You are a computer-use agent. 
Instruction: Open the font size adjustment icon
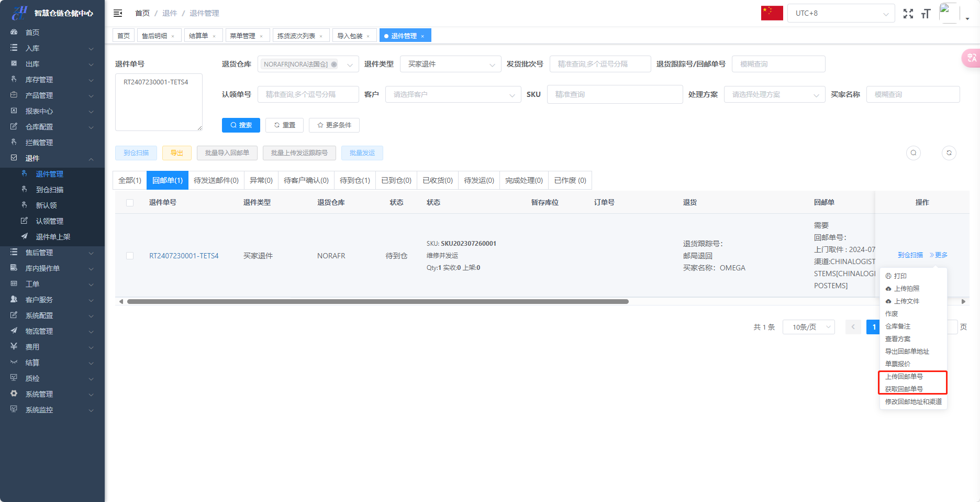point(926,14)
